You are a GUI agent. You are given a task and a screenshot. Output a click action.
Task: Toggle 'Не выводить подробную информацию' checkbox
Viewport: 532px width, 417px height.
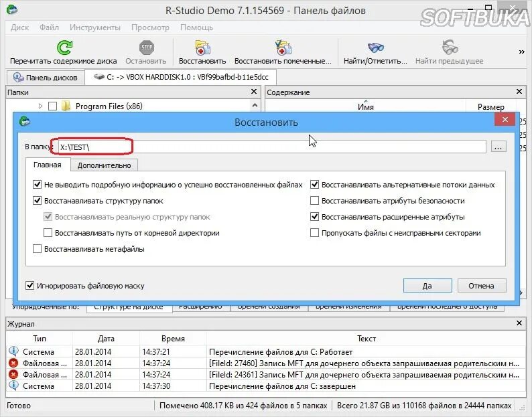(x=37, y=185)
